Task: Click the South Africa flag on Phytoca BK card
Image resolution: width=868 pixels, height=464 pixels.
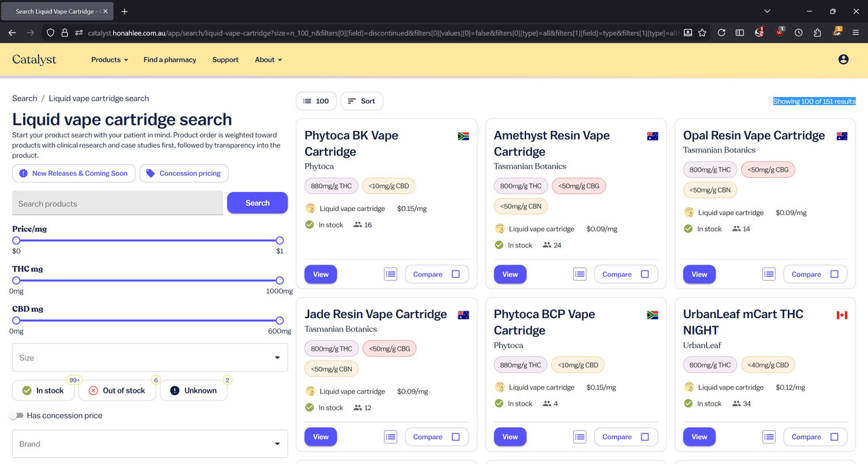Action: pyautogui.click(x=464, y=136)
